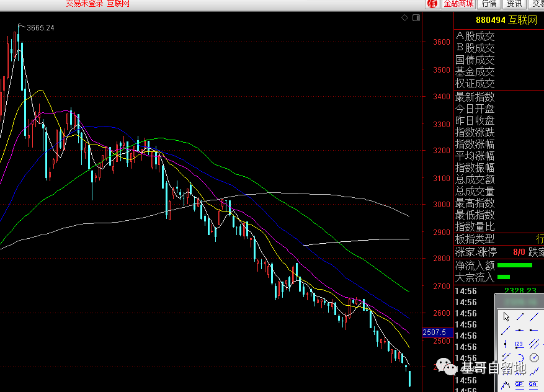
Task: Click the 3600 price axis label
Action: pyautogui.click(x=442, y=42)
